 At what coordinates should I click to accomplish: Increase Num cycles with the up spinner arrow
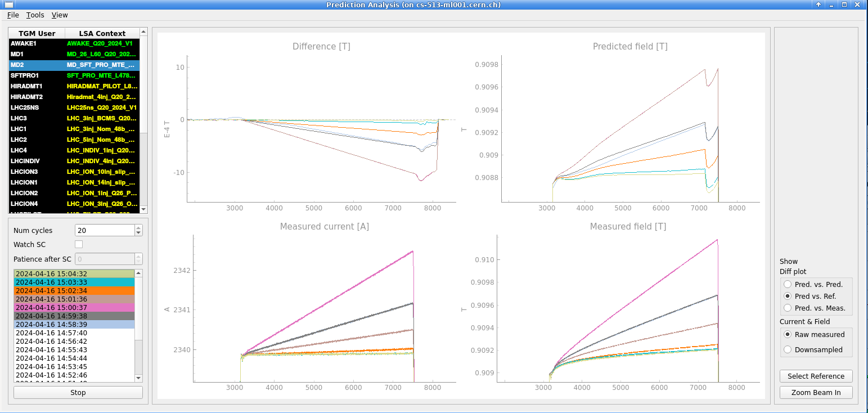pyautogui.click(x=138, y=228)
